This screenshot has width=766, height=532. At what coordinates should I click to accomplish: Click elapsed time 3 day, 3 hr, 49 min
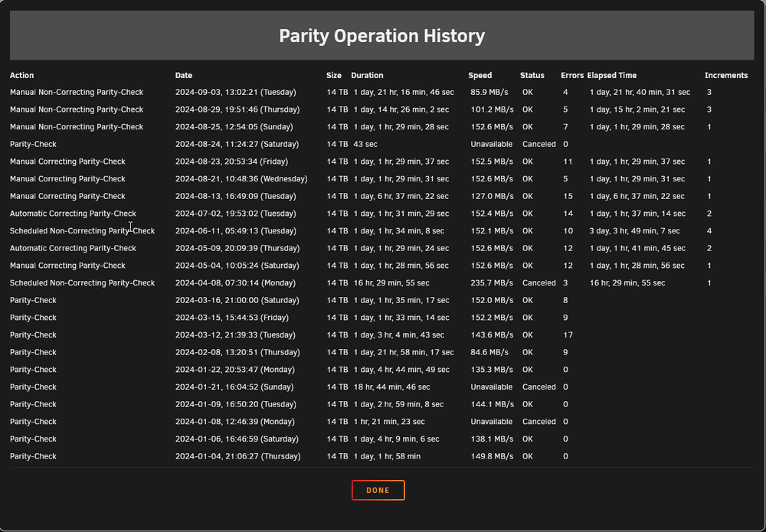634,231
